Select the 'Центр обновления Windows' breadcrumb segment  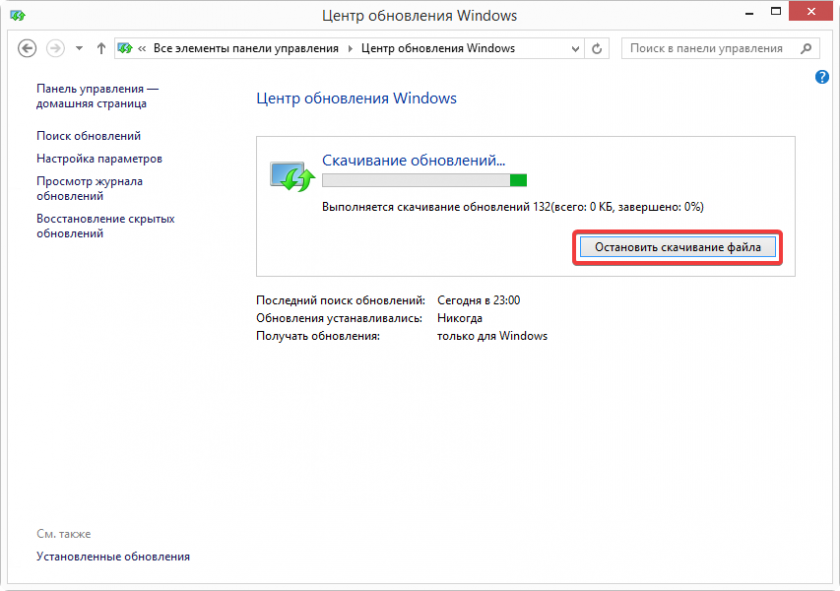(437, 48)
